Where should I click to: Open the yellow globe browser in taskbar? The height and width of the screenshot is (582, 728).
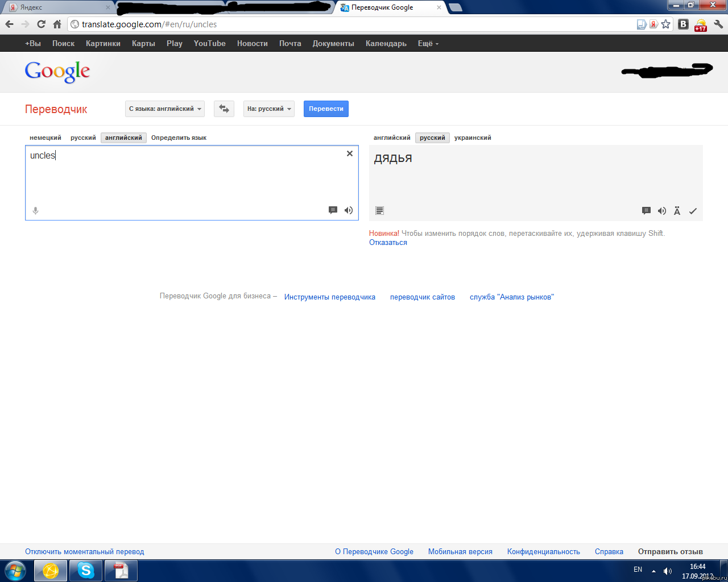pyautogui.click(x=51, y=570)
